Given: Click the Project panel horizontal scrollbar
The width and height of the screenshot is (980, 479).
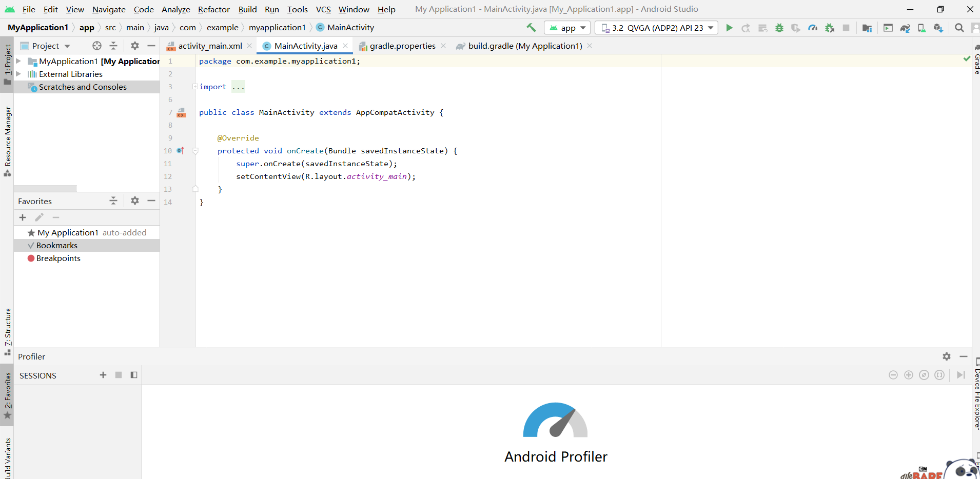Looking at the screenshot, I should click(x=45, y=188).
